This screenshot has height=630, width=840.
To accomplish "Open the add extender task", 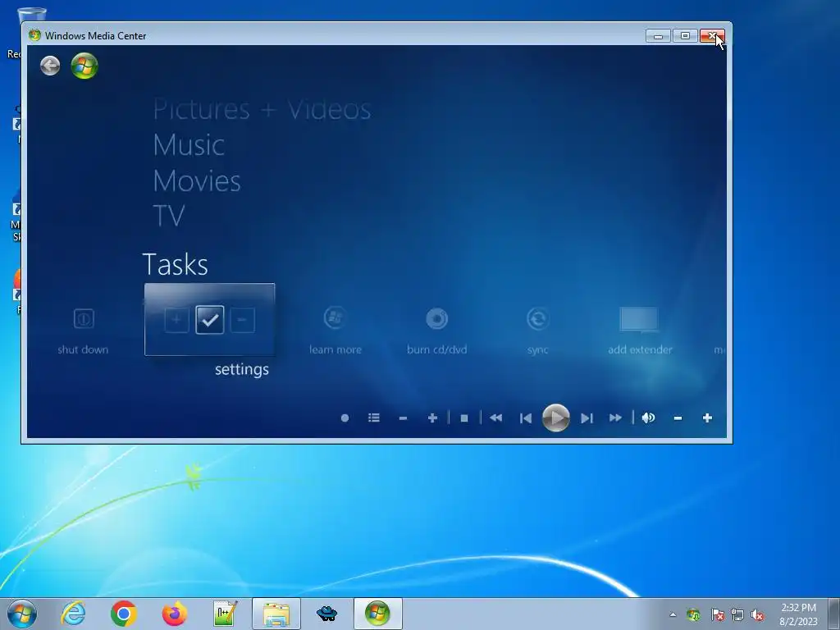I will point(640,331).
